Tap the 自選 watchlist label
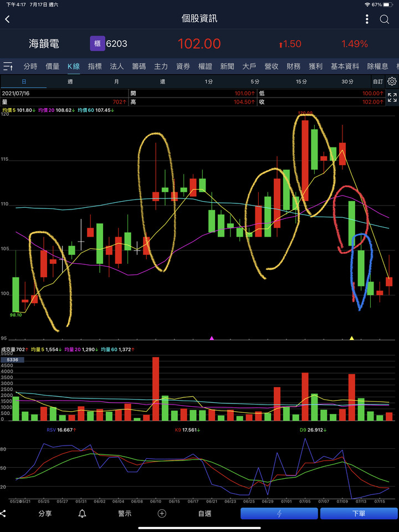This screenshot has height=532, width=399. pos(204,514)
